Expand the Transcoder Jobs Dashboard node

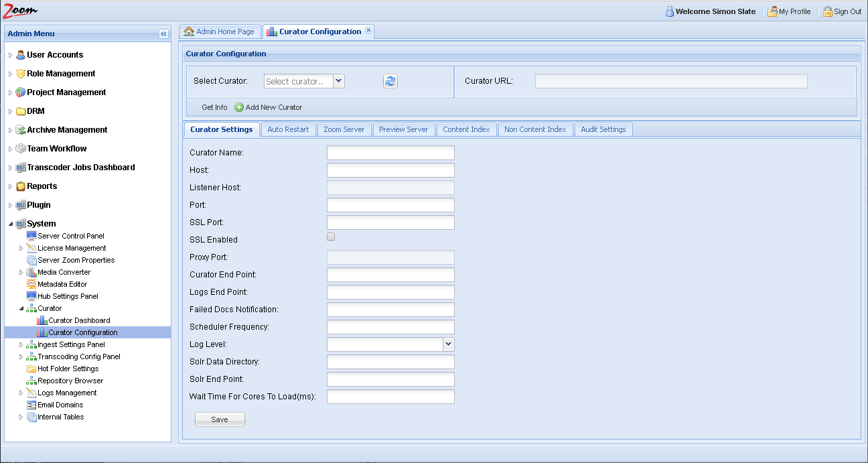10,168
